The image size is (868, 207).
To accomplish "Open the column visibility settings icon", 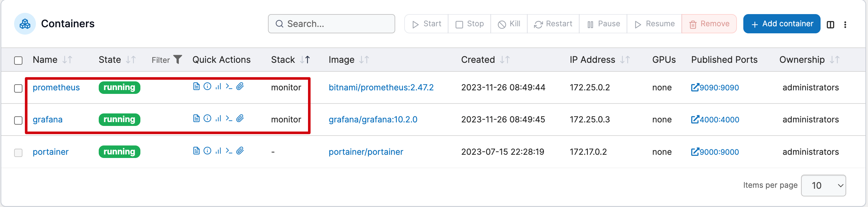I will tap(830, 25).
